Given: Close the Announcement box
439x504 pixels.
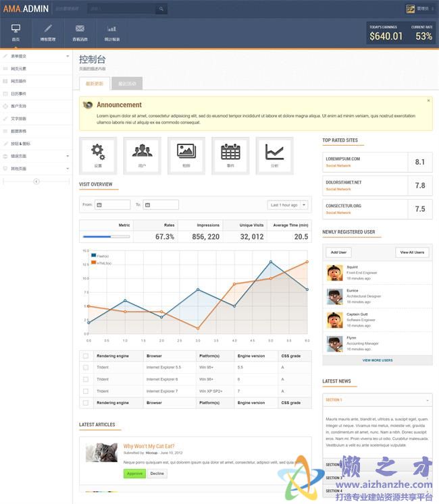Looking at the screenshot, I should pos(428,101).
